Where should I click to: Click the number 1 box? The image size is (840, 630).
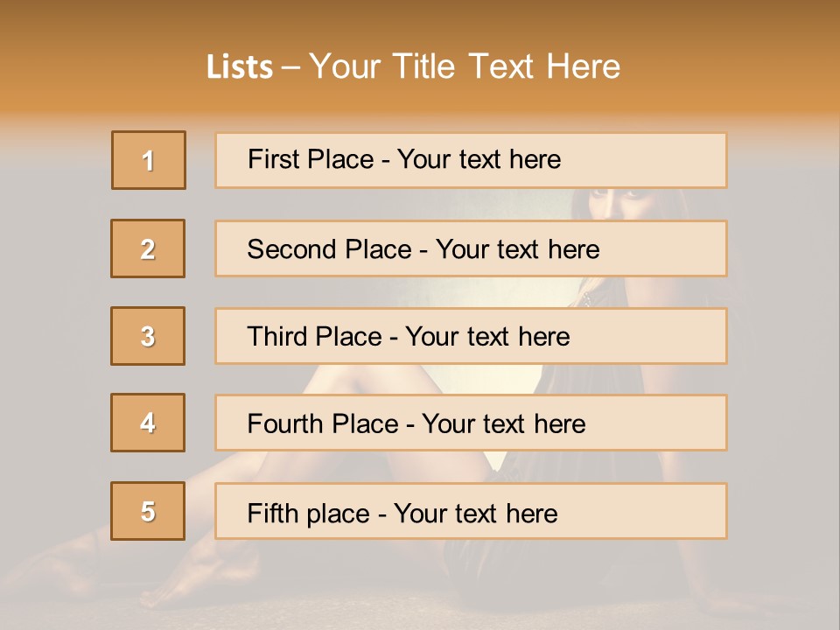(x=149, y=160)
